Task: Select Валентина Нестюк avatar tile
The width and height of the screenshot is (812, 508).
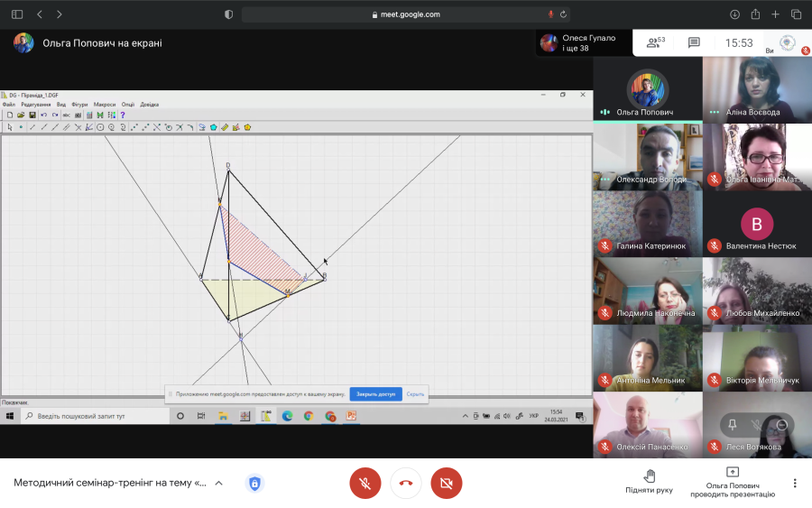Action: [757, 224]
